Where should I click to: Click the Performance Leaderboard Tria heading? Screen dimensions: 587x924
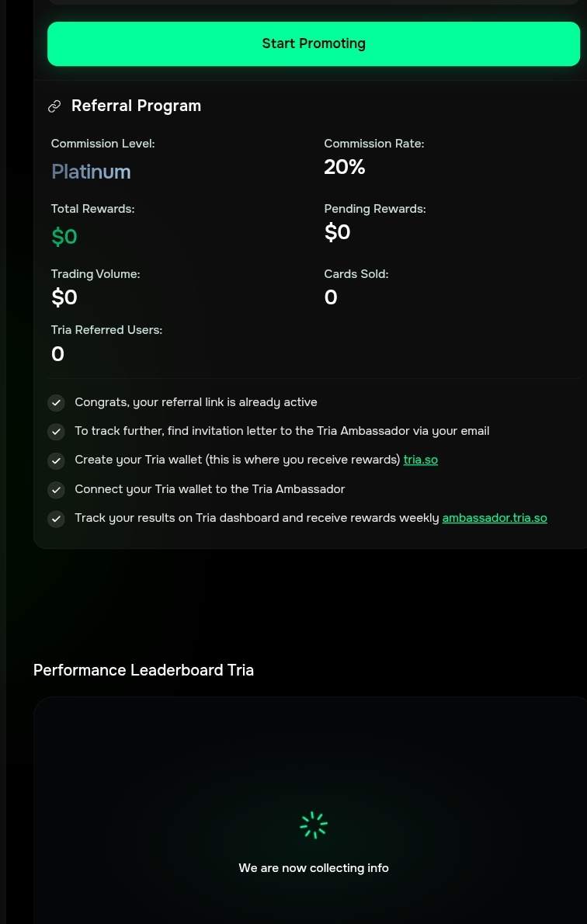coord(144,670)
